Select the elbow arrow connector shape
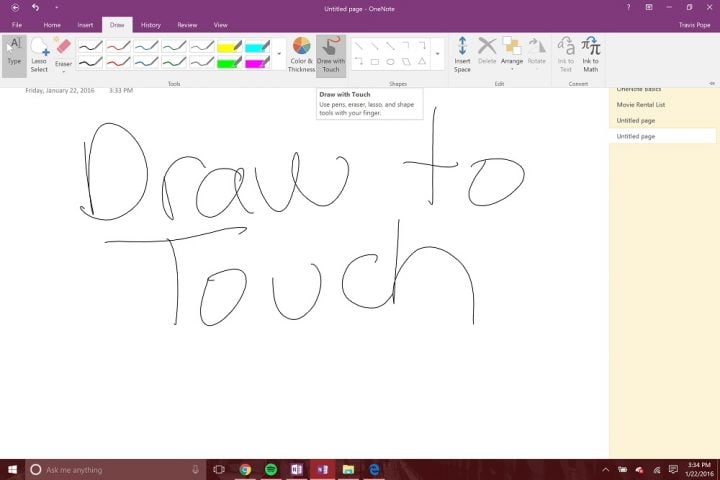Screen dimensions: 720x480 (422, 46)
